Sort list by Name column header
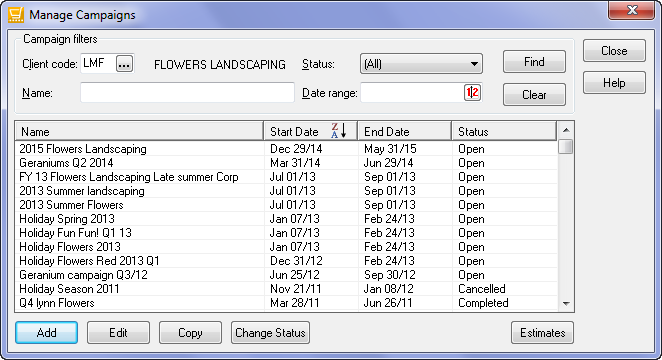Image resolution: width=662 pixels, height=360 pixels. pyautogui.click(x=139, y=131)
